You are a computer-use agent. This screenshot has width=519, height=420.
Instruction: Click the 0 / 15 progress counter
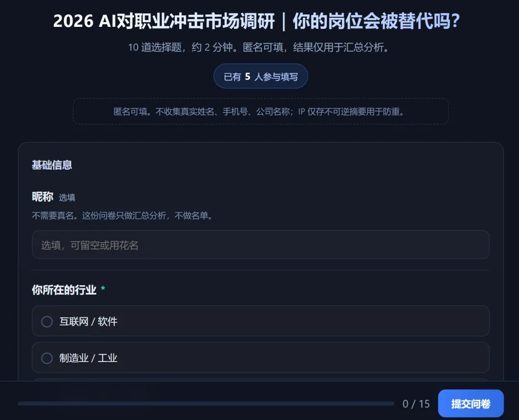416,404
